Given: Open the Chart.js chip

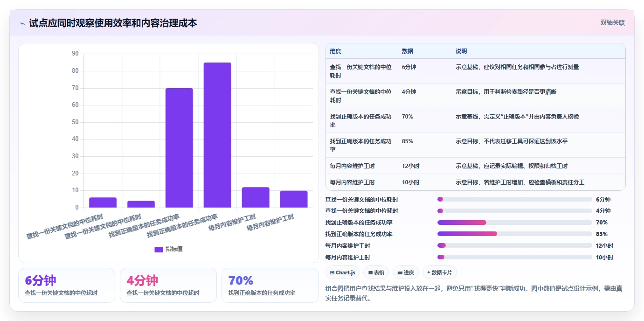Looking at the screenshot, I should coord(342,272).
